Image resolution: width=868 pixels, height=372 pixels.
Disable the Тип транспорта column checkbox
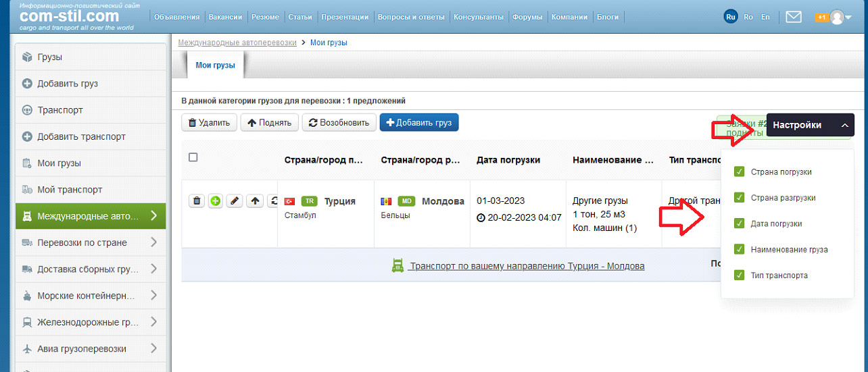click(x=739, y=275)
